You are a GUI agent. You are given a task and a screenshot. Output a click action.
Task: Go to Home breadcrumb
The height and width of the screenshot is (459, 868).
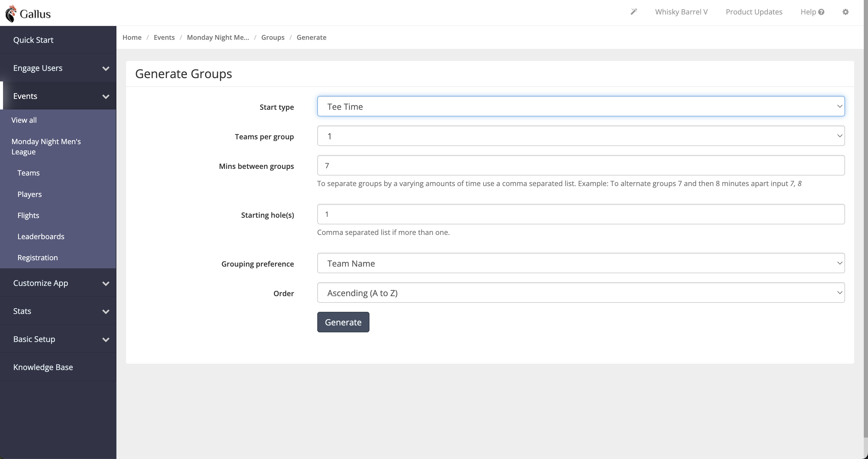pyautogui.click(x=132, y=37)
